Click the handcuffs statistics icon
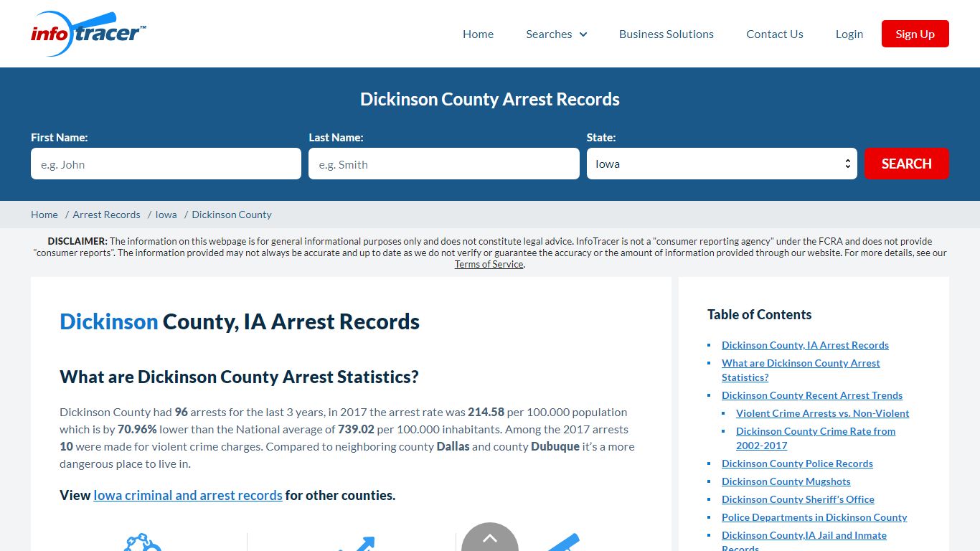 [142, 542]
